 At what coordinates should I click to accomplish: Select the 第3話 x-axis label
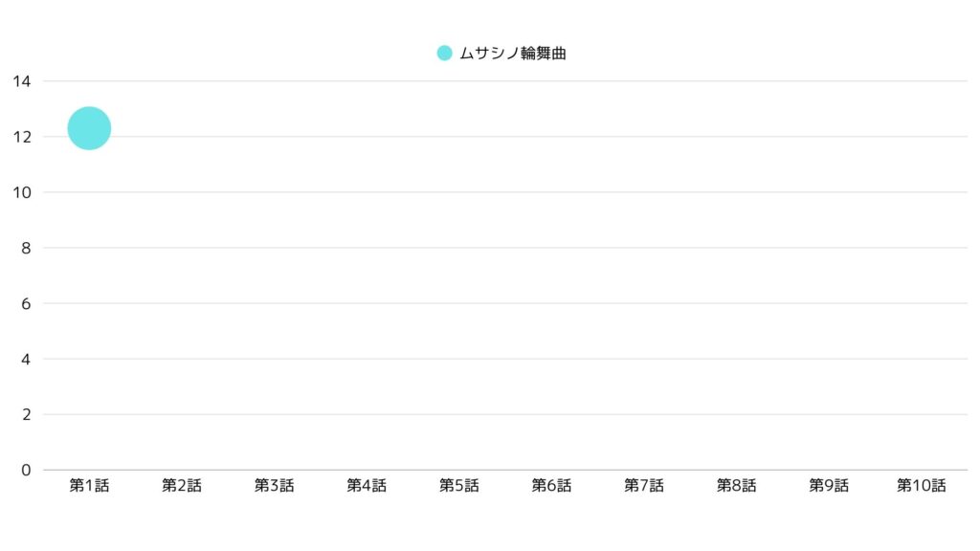(275, 485)
